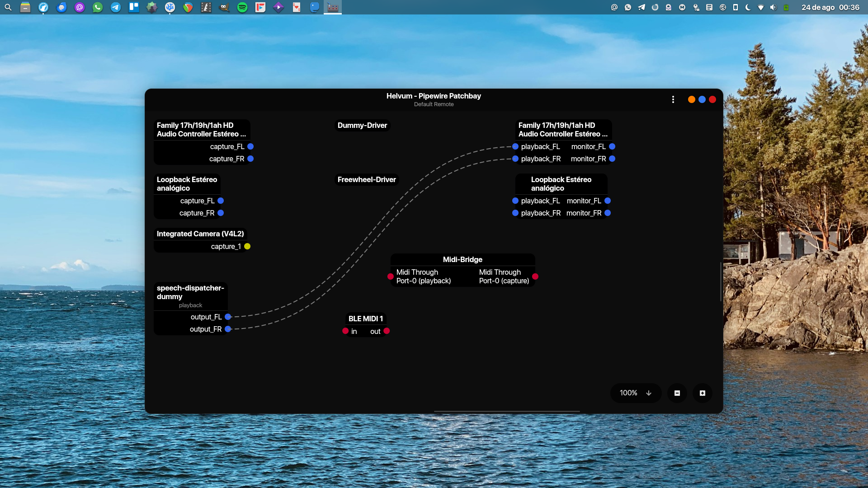Click Loopback playback_FR input port

[x=515, y=213]
